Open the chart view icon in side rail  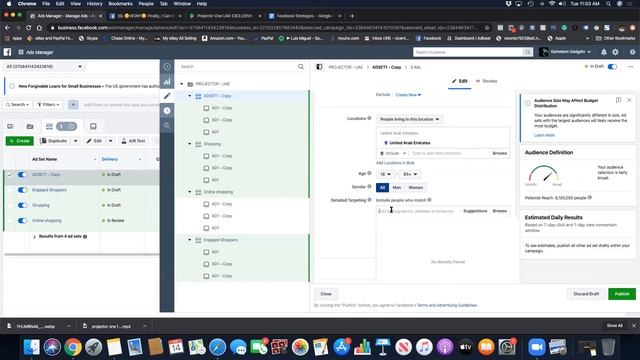pos(167,81)
